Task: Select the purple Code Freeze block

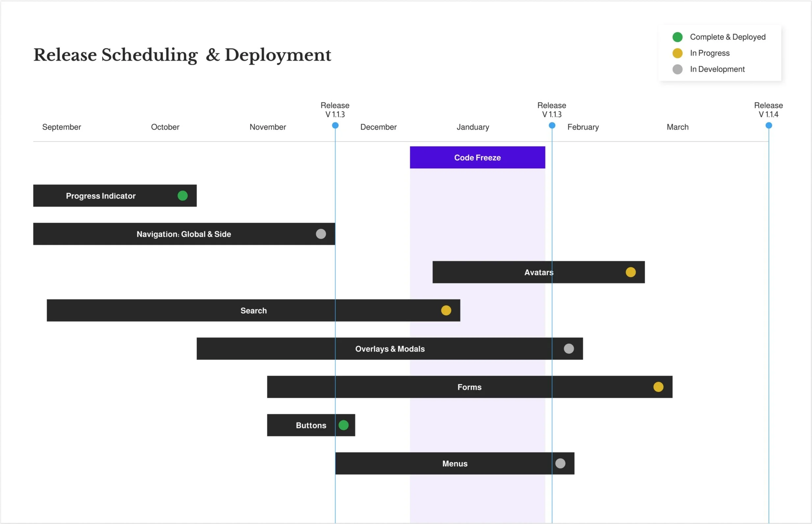Action: pyautogui.click(x=477, y=157)
